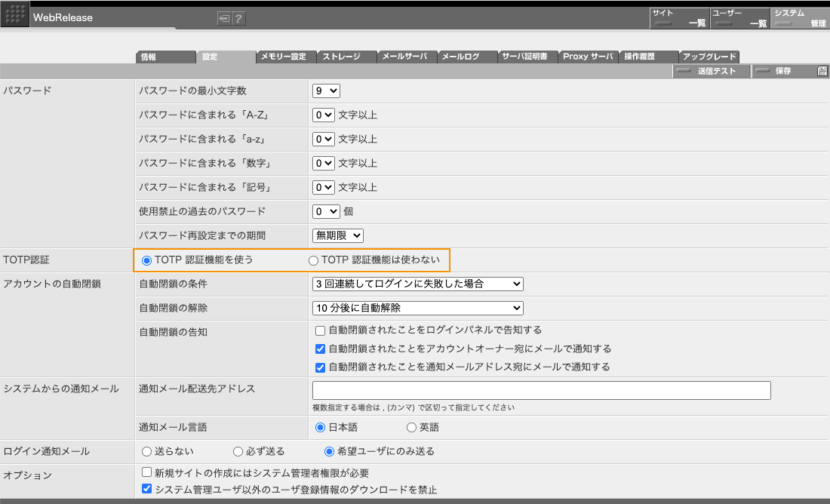
Task: Open the 自動閉鎖の条件 dropdown
Action: coord(417,284)
